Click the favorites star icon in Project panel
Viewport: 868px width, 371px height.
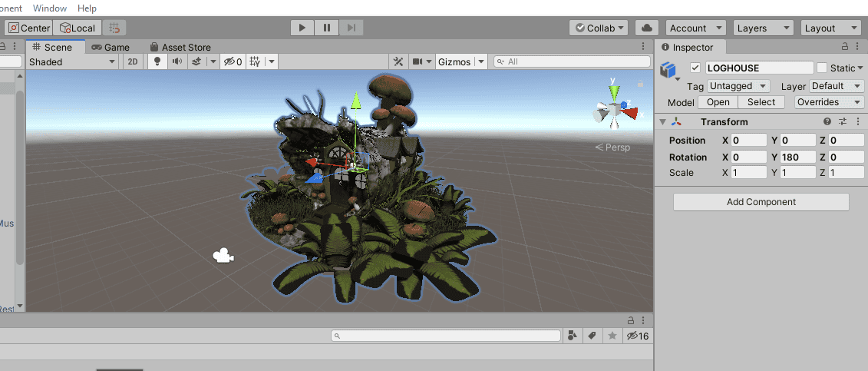(x=612, y=336)
